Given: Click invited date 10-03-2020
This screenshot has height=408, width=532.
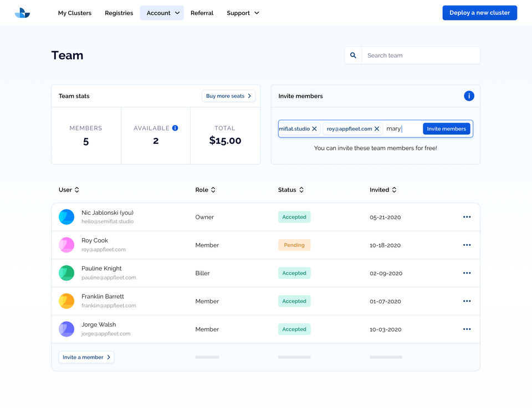Looking at the screenshot, I should [x=386, y=329].
